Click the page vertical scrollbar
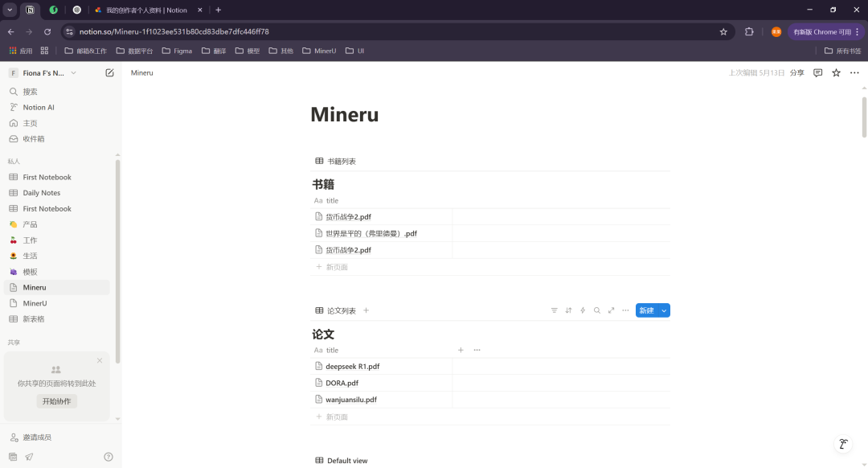The image size is (868, 468). (x=864, y=117)
